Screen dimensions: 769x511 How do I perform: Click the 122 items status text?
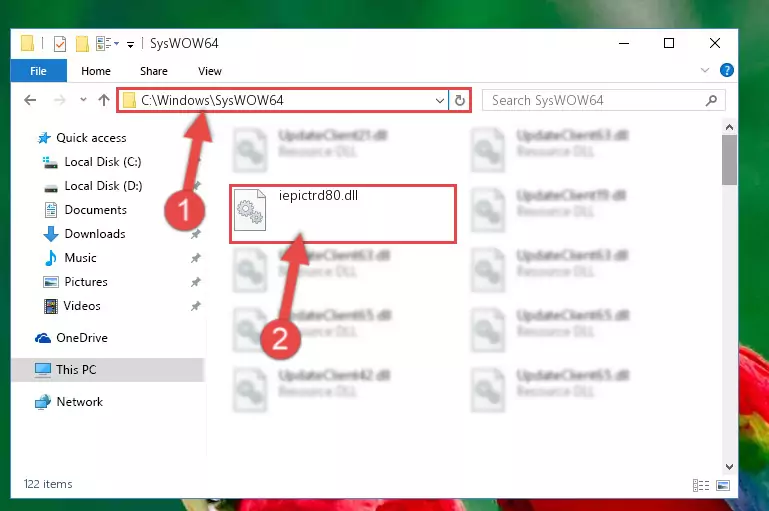[x=48, y=484]
